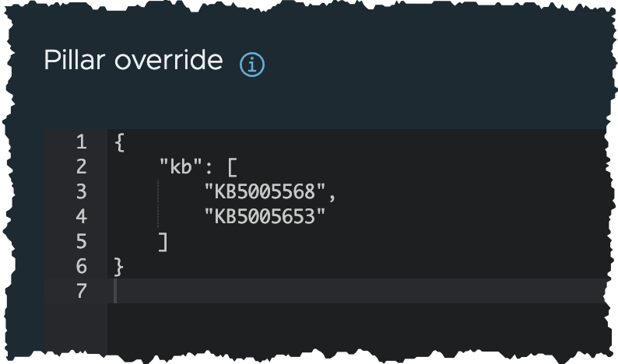The image size is (618, 364).
Task: Click the "KB5005568" string value
Action: click(x=265, y=191)
